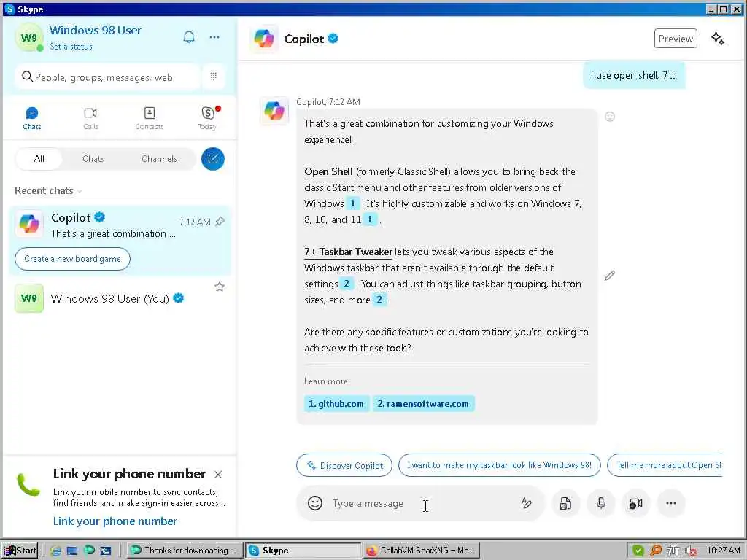Open the Today tab
The width and height of the screenshot is (747, 560).
(208, 118)
